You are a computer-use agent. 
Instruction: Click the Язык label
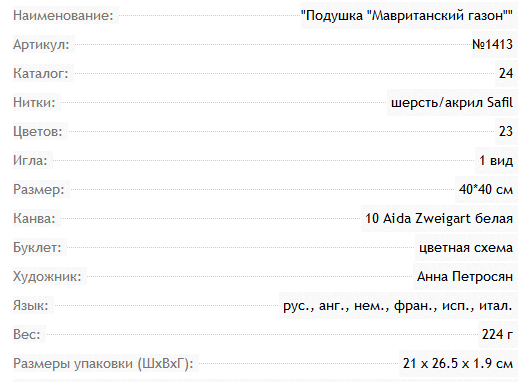click(31, 306)
